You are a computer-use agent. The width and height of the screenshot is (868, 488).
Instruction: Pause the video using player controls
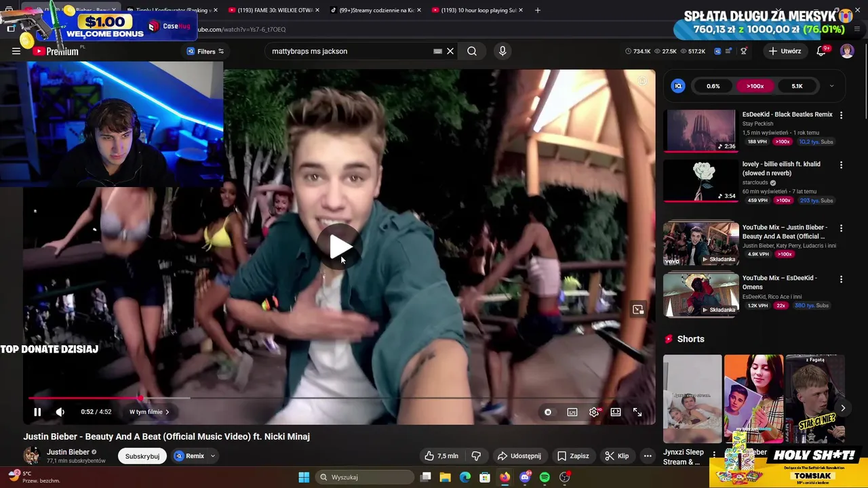tap(37, 411)
